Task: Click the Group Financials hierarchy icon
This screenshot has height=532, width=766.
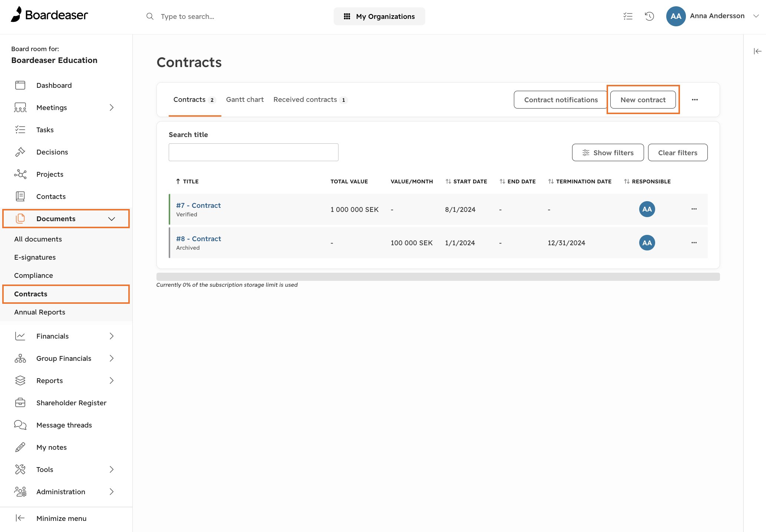Action: pyautogui.click(x=20, y=358)
